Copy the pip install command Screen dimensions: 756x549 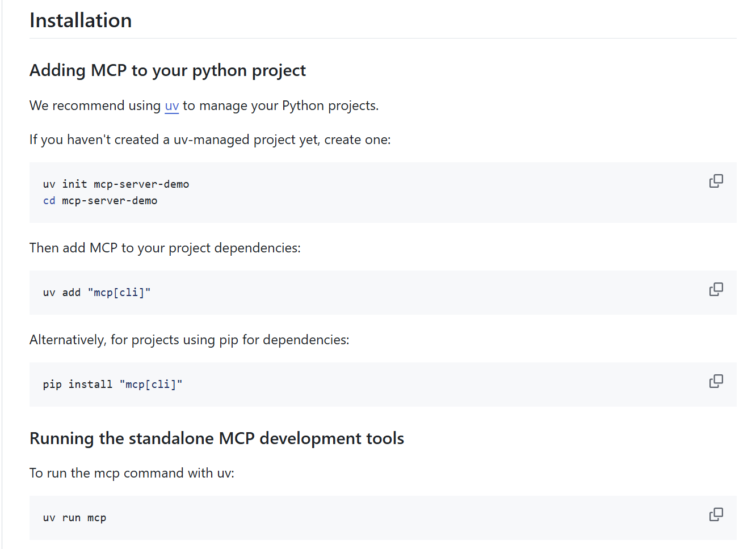(x=716, y=381)
